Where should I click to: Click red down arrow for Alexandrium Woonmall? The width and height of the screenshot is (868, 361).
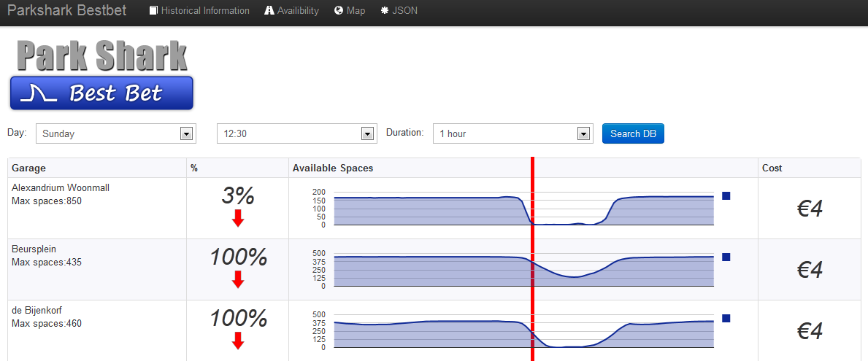[x=238, y=218]
